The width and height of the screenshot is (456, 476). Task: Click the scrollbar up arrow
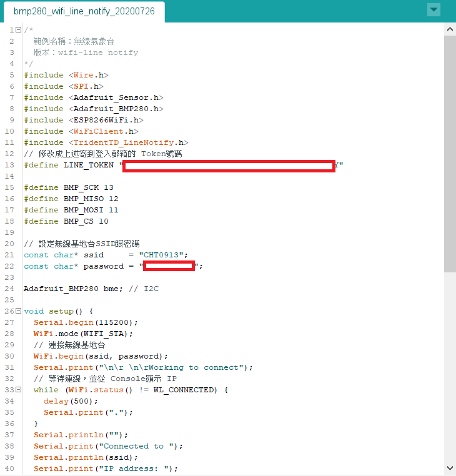(450, 29)
